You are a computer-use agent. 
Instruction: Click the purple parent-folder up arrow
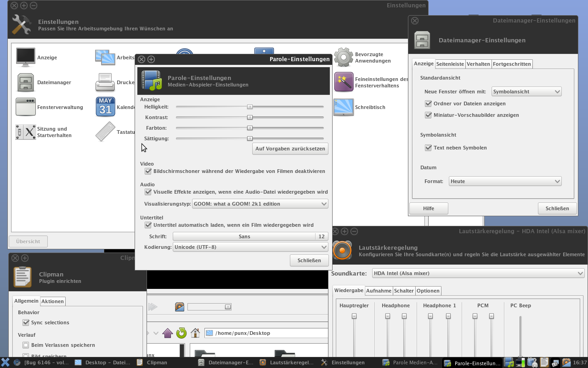point(168,333)
